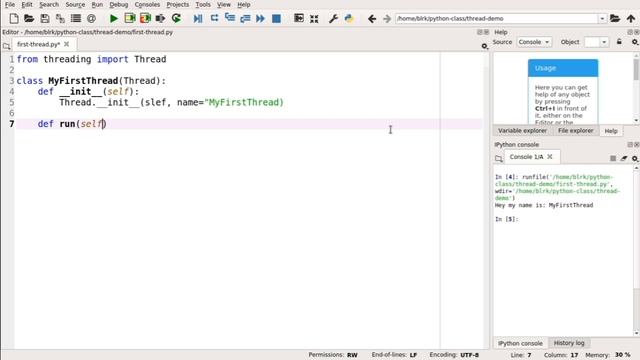Browse a working directory folder icon
This screenshot has width=640, height=360.
pyautogui.click(x=615, y=18)
